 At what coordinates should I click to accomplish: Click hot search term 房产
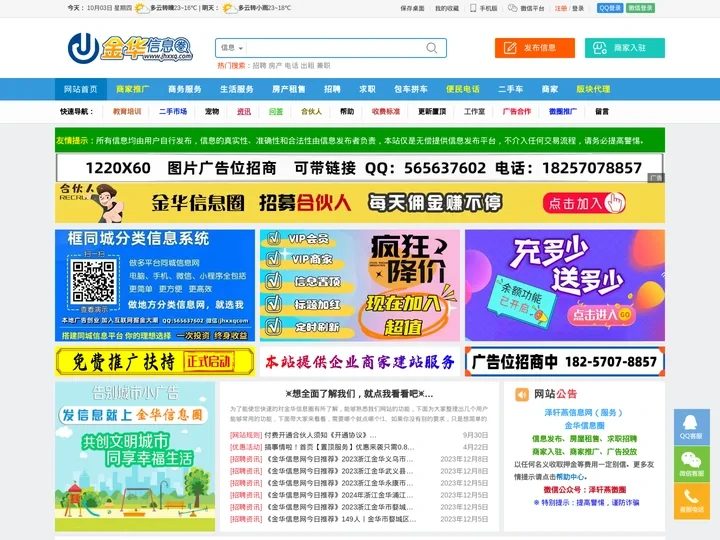click(x=275, y=66)
